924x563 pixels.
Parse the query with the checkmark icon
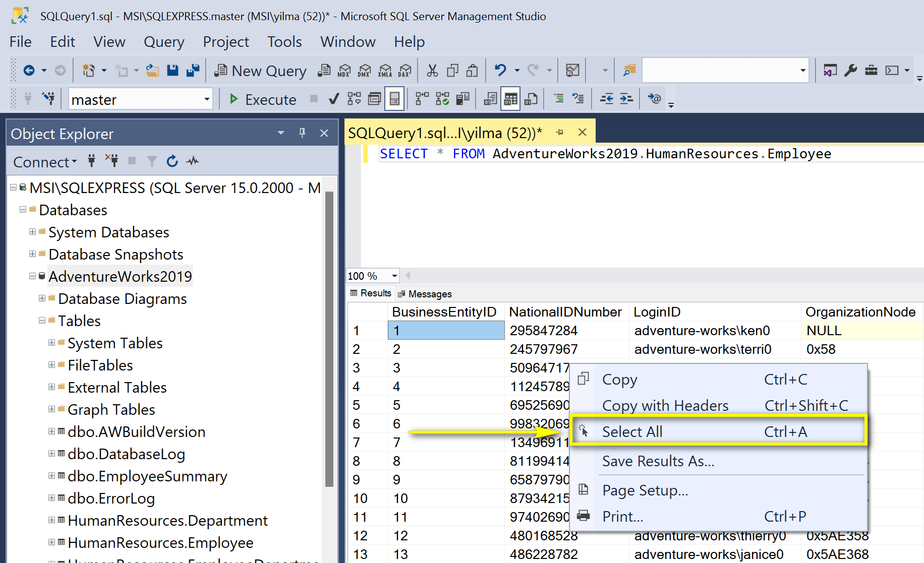coord(333,99)
